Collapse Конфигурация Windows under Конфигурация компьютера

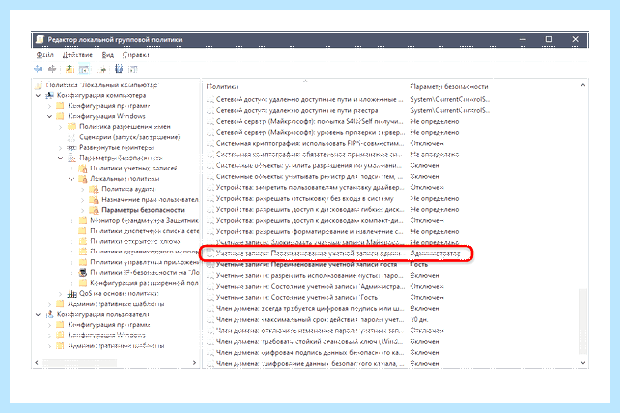click(49, 116)
